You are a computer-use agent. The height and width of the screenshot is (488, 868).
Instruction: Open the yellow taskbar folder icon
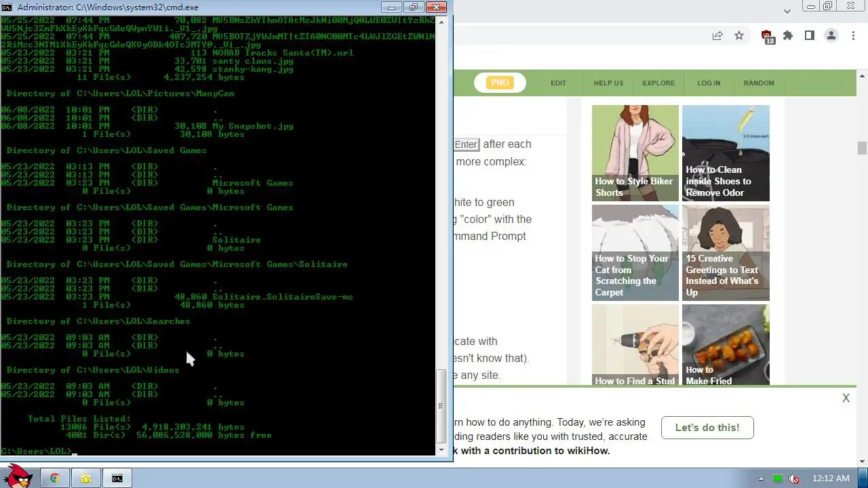(x=85, y=478)
